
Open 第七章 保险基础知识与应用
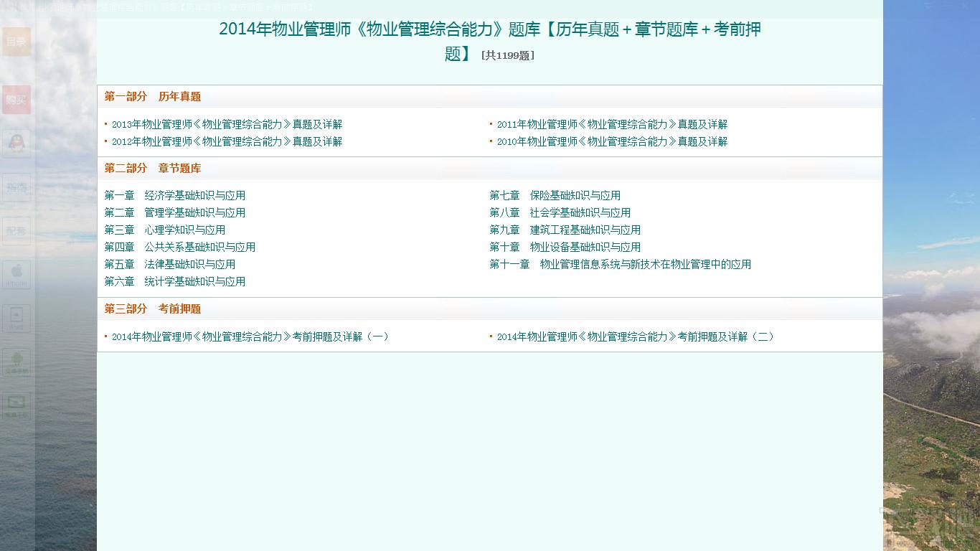pyautogui.click(x=556, y=194)
